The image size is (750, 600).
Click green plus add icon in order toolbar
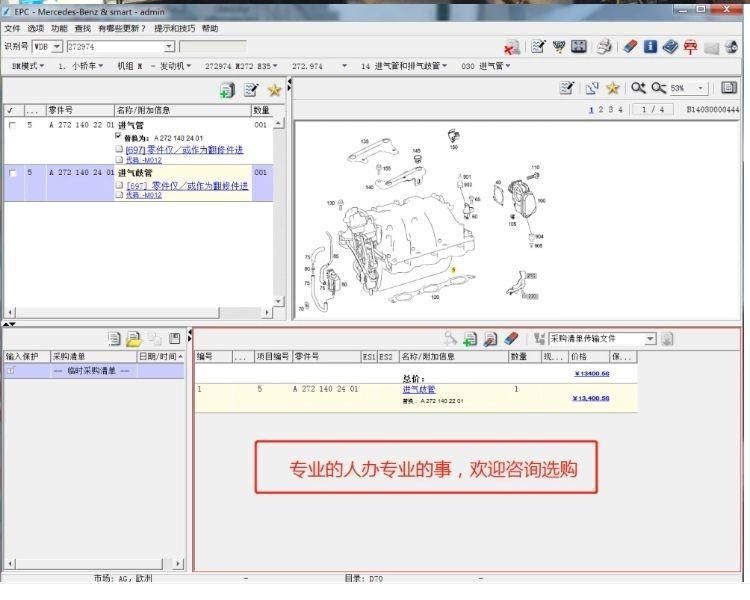click(470, 339)
